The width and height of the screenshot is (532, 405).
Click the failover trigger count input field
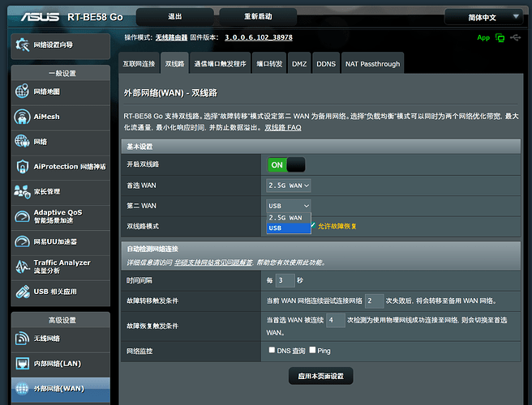tap(374, 301)
